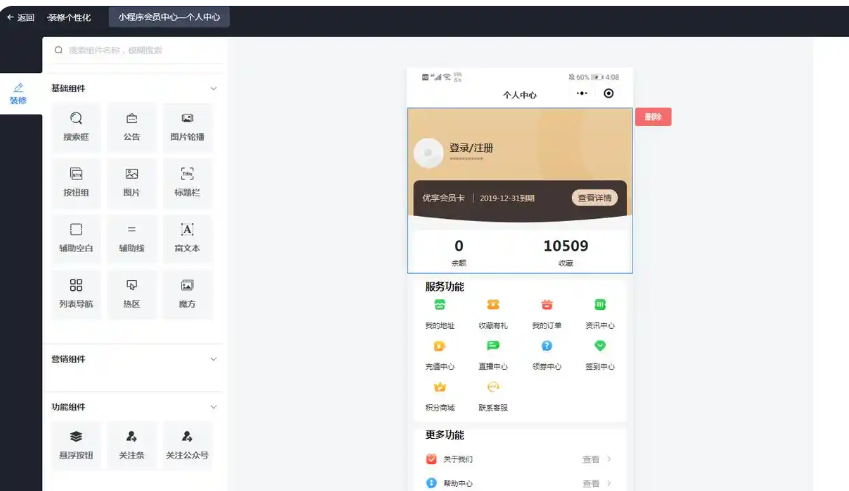849x491 pixels.
Task: Tap the 积分商城 crown icon in preview
Action: 440,387
